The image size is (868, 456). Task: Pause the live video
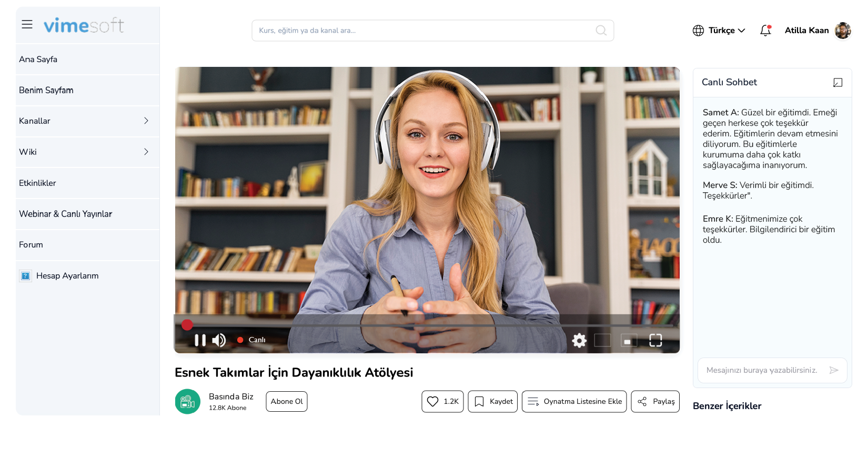click(x=200, y=340)
